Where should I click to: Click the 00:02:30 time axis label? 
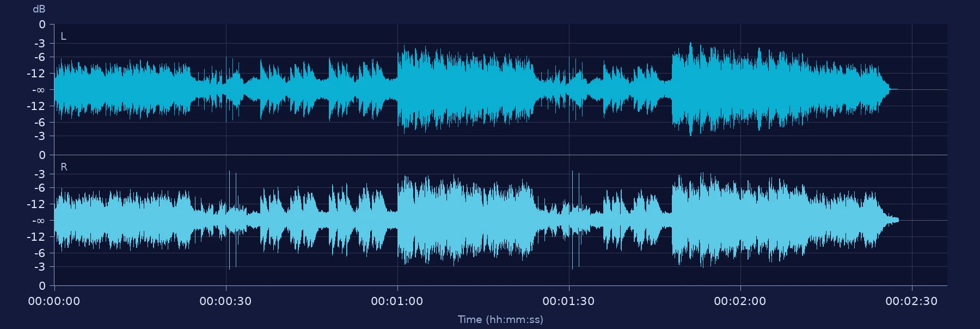pos(911,301)
